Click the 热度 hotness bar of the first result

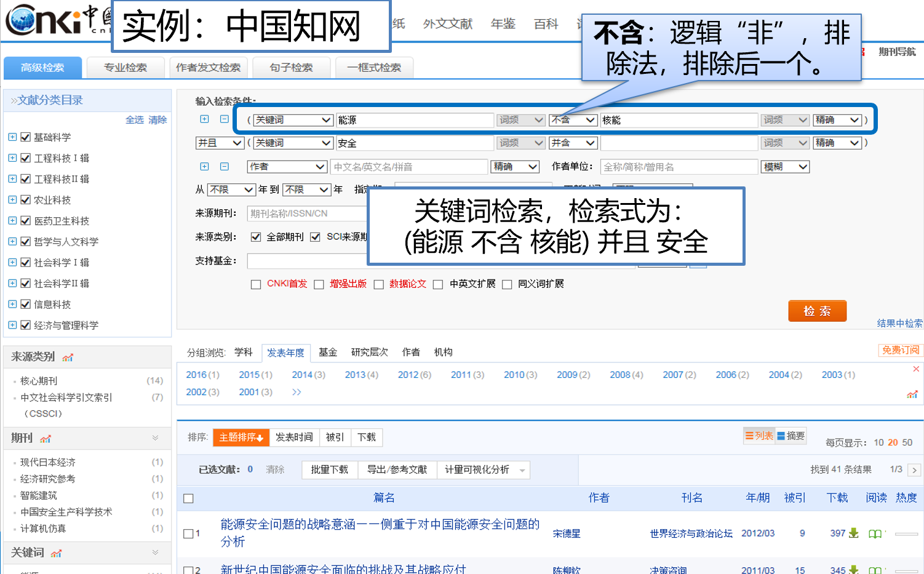pos(906,533)
